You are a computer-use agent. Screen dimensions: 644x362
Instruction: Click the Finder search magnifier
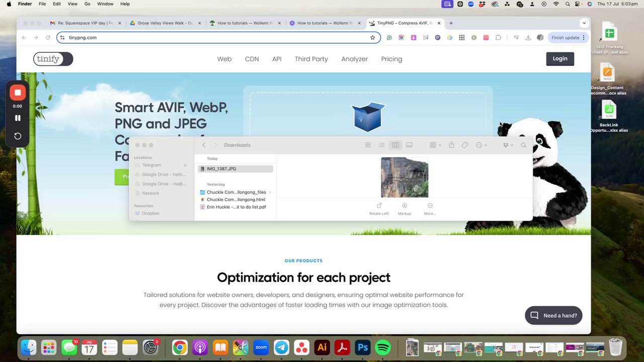[x=524, y=145]
